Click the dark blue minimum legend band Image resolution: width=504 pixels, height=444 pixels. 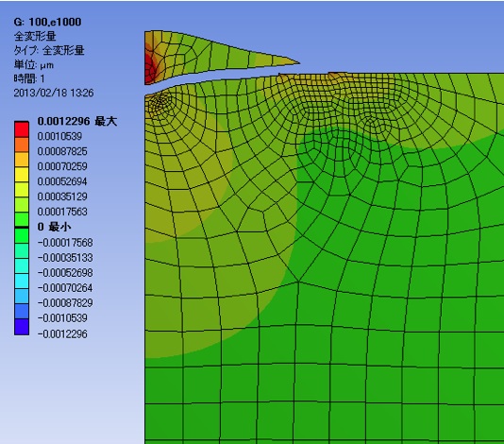[22, 327]
